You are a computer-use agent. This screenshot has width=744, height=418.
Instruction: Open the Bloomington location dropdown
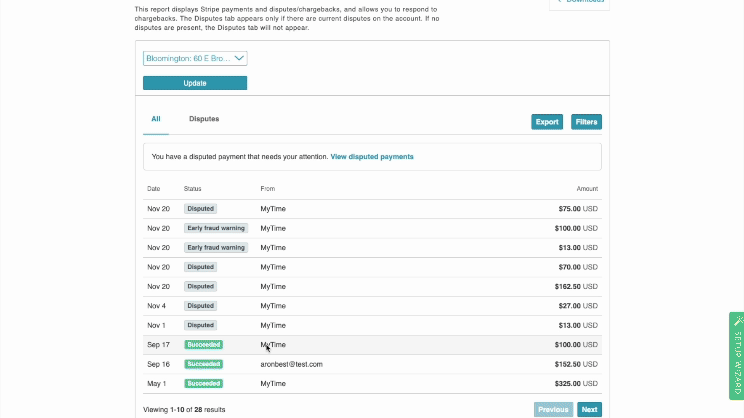pos(195,59)
